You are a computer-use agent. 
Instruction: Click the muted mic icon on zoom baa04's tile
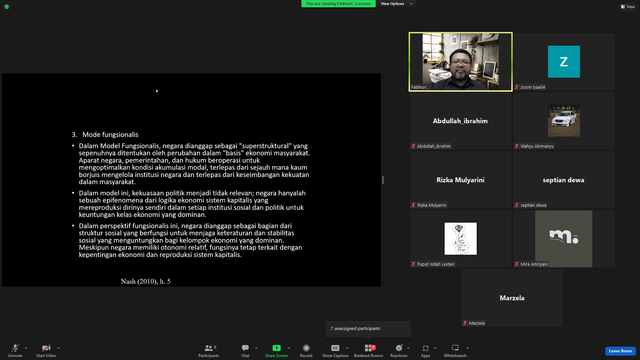[x=517, y=87]
